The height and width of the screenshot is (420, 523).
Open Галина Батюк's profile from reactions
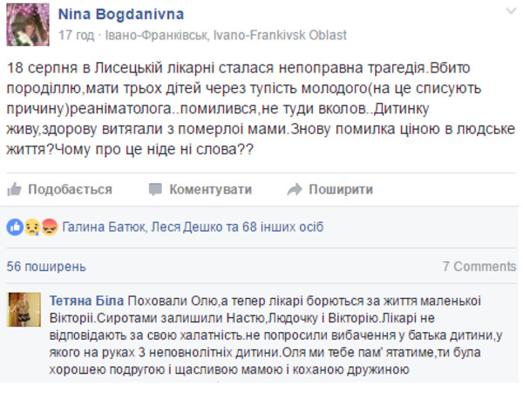104,227
